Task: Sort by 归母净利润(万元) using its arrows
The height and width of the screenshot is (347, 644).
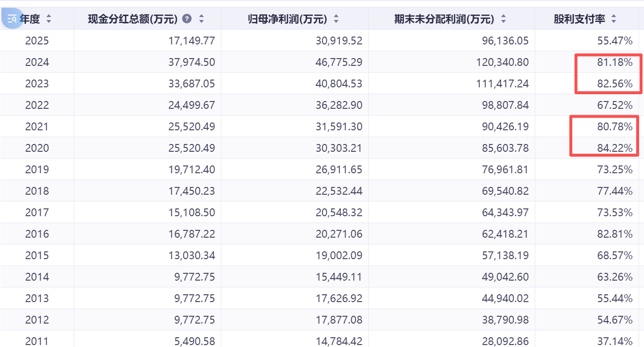Action: point(336,19)
